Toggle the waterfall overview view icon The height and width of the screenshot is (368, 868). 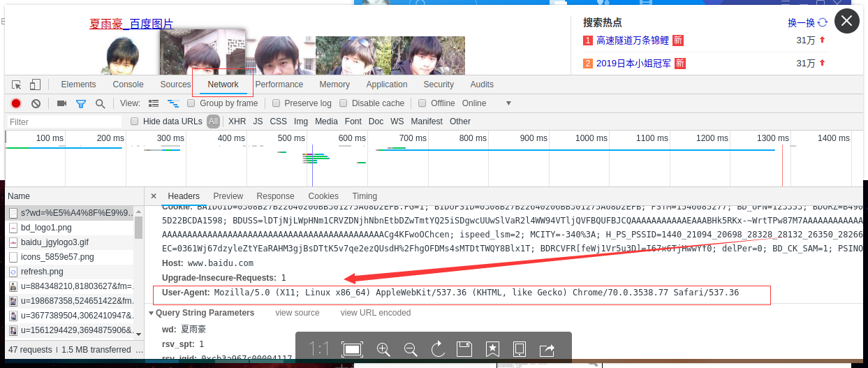pyautogui.click(x=173, y=103)
